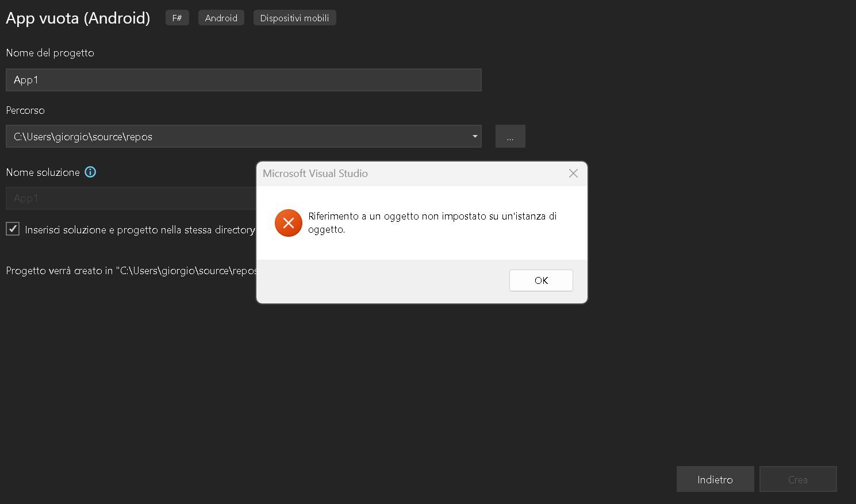Click the Android platform tag
856x504 pixels.
221,18
